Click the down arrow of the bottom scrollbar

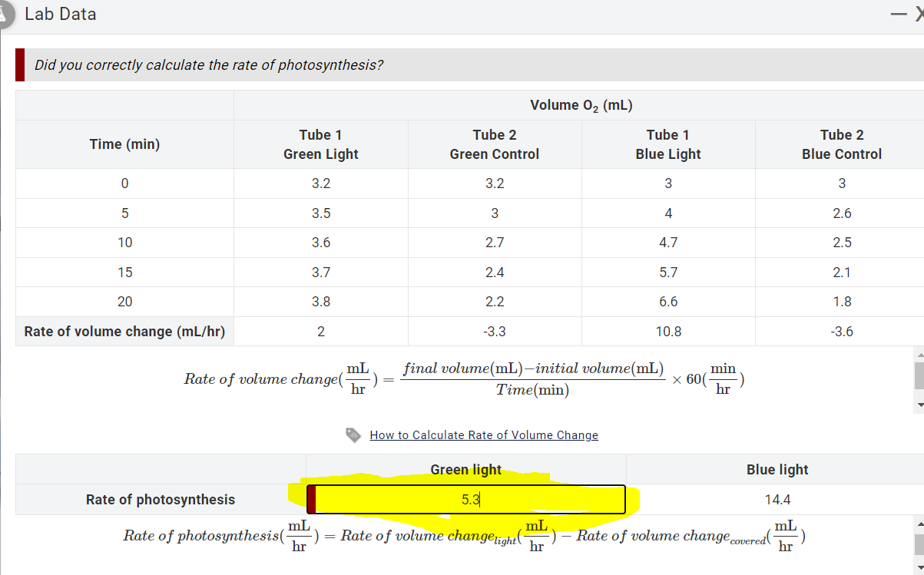click(919, 564)
